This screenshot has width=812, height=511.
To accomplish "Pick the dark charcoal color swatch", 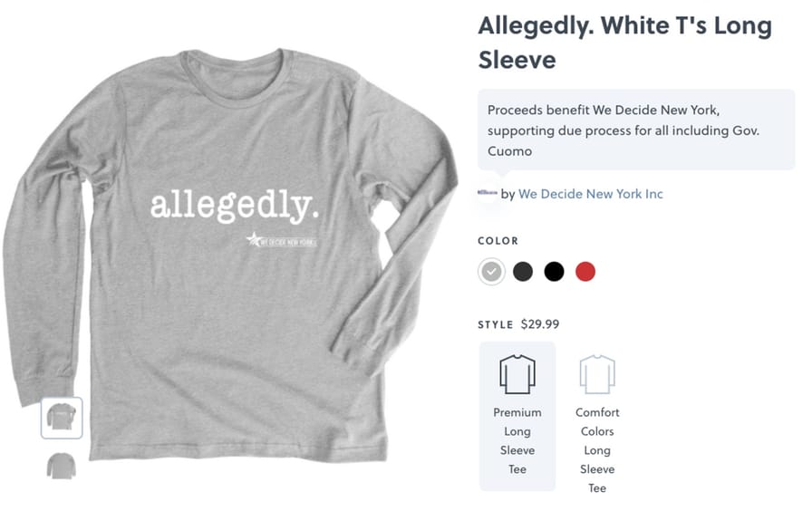I will [x=523, y=271].
